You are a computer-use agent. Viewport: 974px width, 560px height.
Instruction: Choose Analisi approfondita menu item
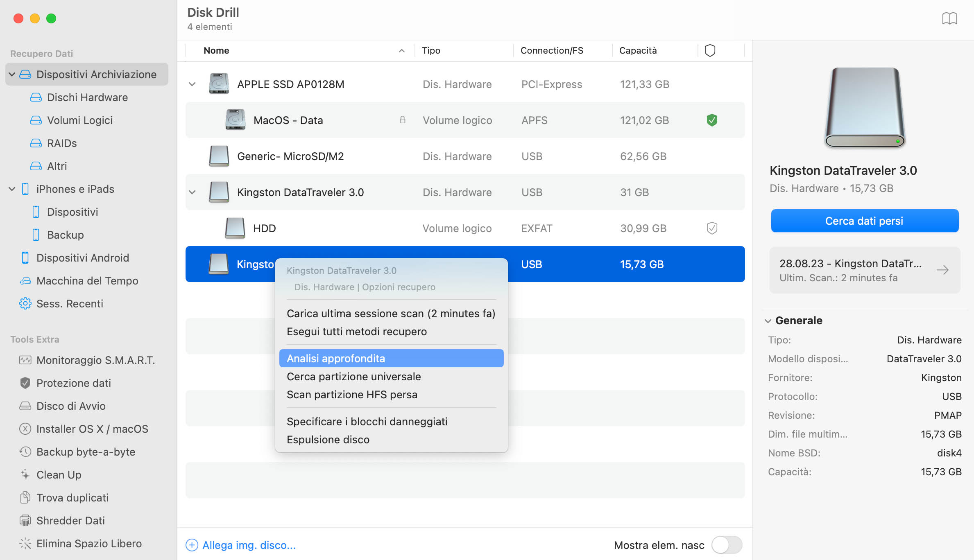pos(391,359)
